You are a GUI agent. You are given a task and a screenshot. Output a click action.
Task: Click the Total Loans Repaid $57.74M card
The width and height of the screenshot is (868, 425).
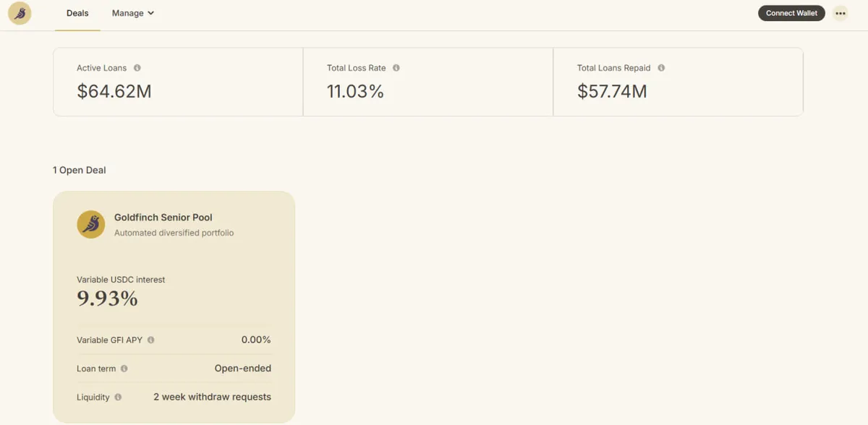[x=678, y=82]
